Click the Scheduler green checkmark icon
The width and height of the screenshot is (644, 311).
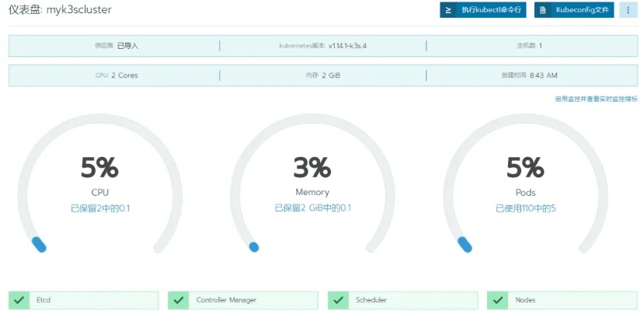[x=339, y=300]
